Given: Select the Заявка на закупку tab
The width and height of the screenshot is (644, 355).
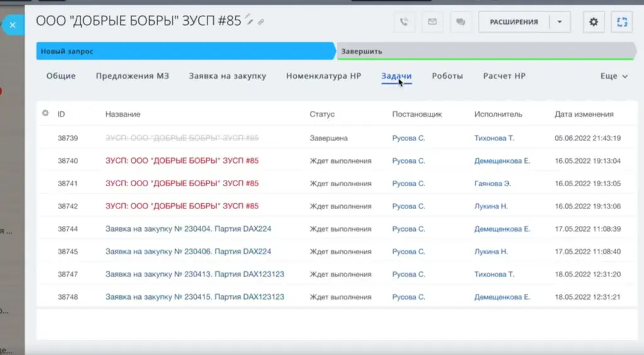Looking at the screenshot, I should (x=227, y=76).
